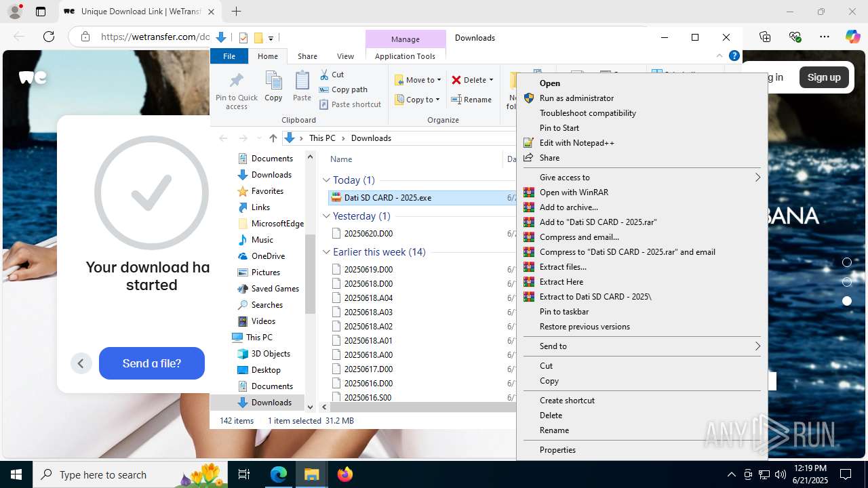Collapse Earlier this week (14) group

tap(326, 252)
